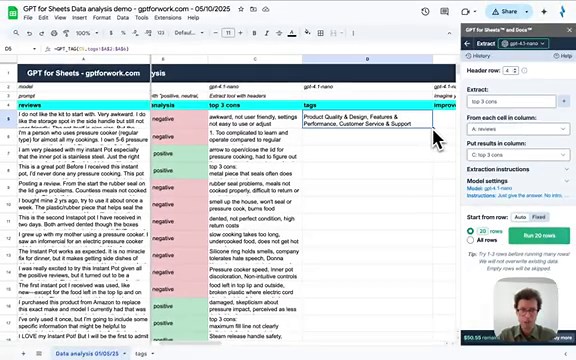Image resolution: width=576 pixels, height=360 pixels.
Task: Click the move to folder icon
Action: pos(253,9)
